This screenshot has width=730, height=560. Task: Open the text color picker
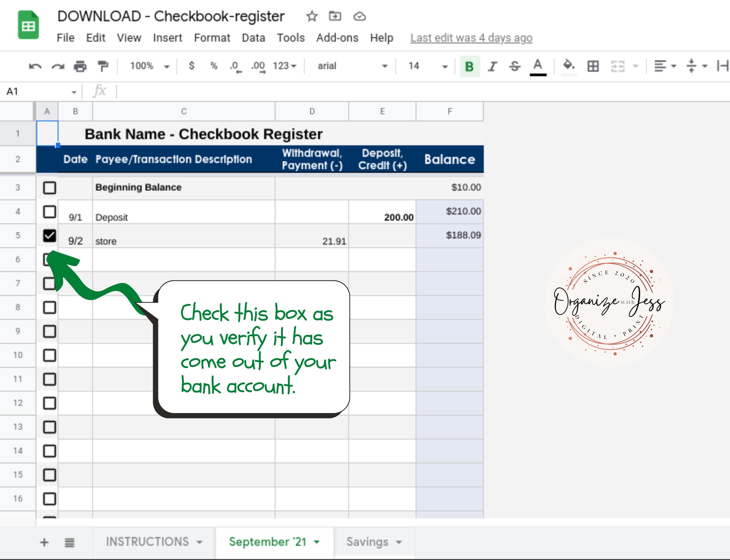click(537, 66)
